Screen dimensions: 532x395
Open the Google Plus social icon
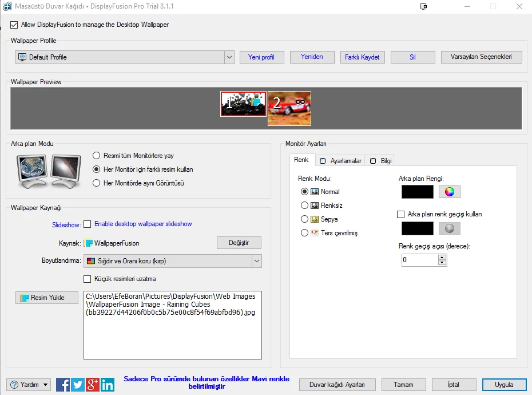pos(93,385)
